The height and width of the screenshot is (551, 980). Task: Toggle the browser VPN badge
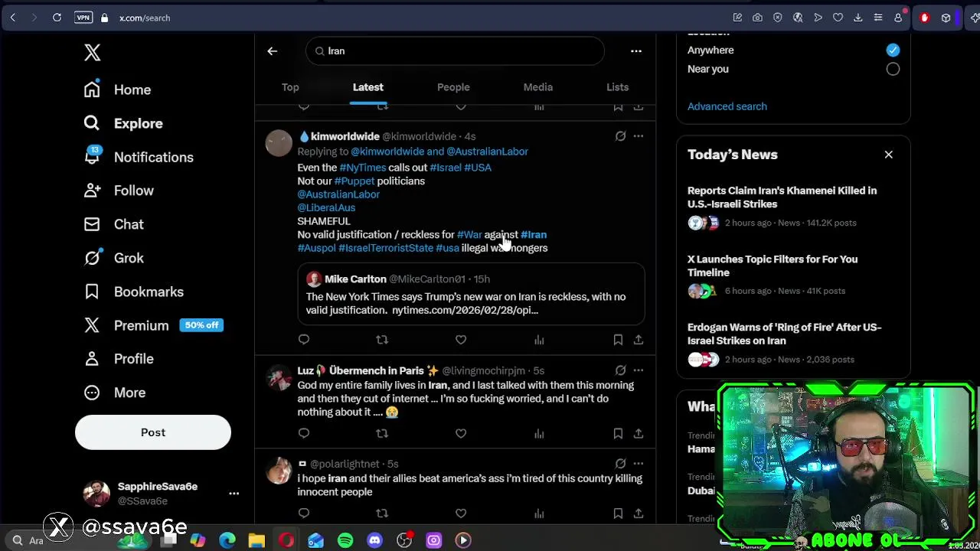coord(83,18)
